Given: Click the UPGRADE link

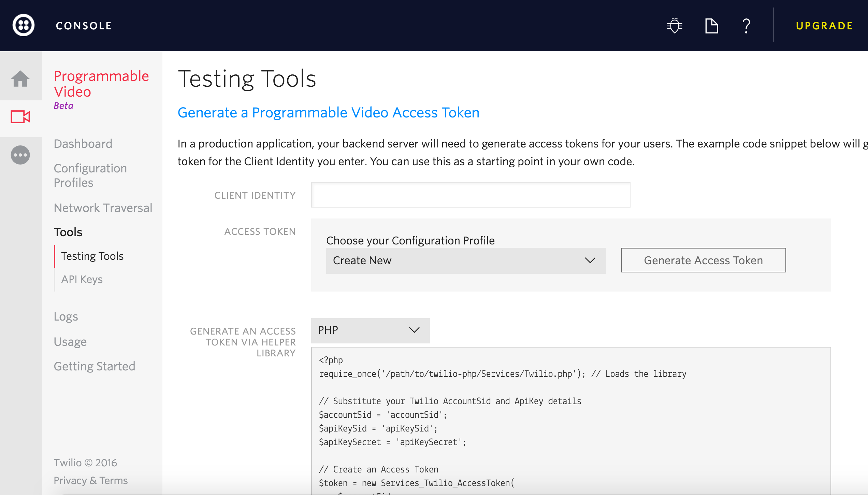Looking at the screenshot, I should [824, 26].
